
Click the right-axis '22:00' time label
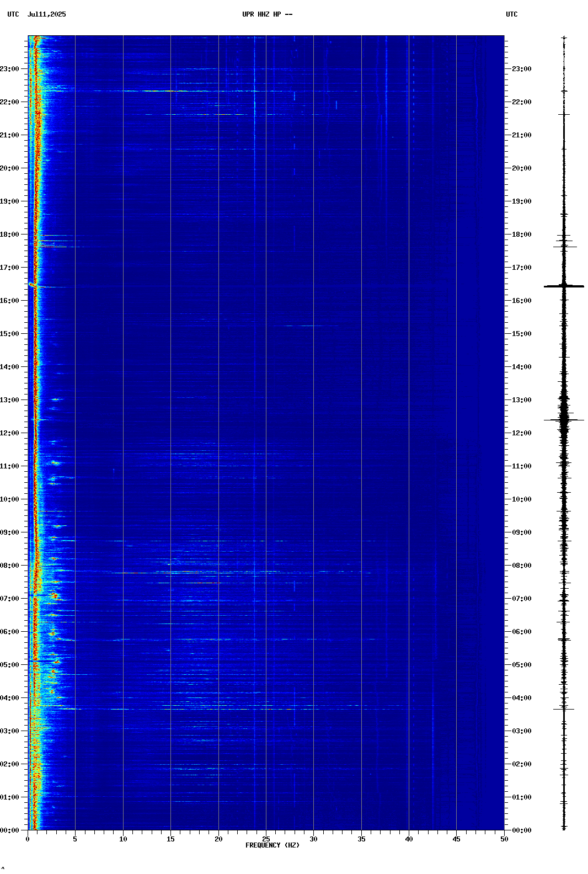(522, 102)
